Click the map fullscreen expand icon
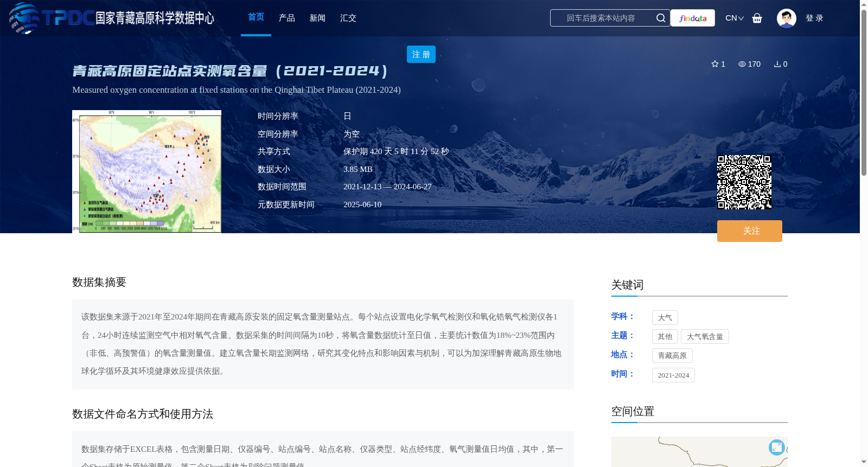The image size is (868, 467). 776,447
